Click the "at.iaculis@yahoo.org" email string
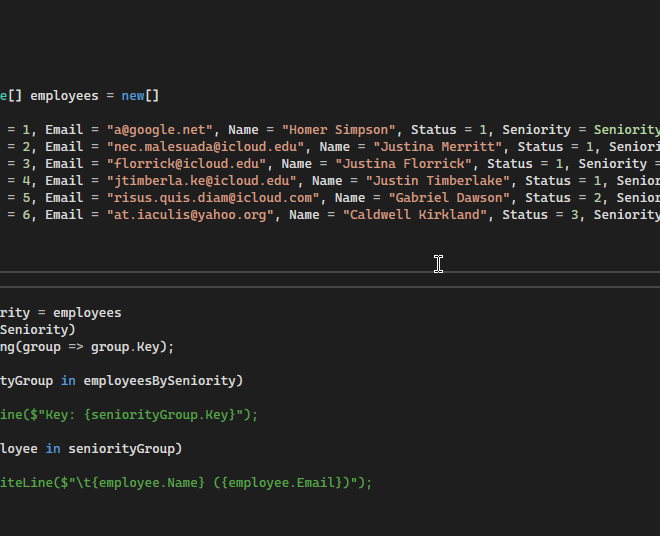The height and width of the screenshot is (536, 660). point(190,215)
